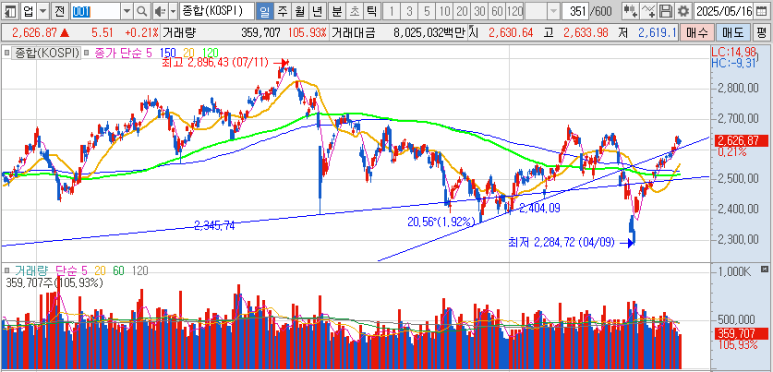Expand dropdown next to 업 selector
Screen dimensions: 773x372
coord(43,11)
